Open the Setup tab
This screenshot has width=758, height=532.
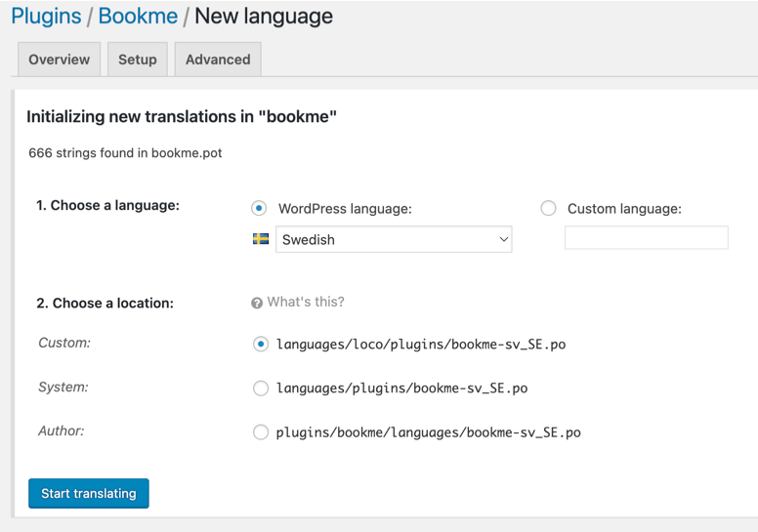point(138,60)
